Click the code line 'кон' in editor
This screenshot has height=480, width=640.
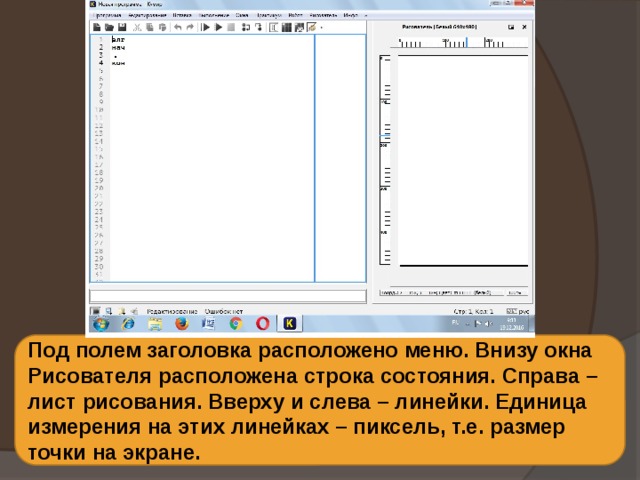[118, 63]
